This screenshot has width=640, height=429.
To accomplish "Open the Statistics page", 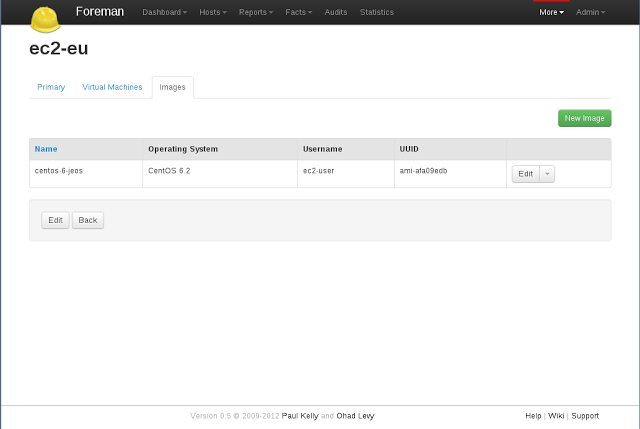I will pos(377,12).
